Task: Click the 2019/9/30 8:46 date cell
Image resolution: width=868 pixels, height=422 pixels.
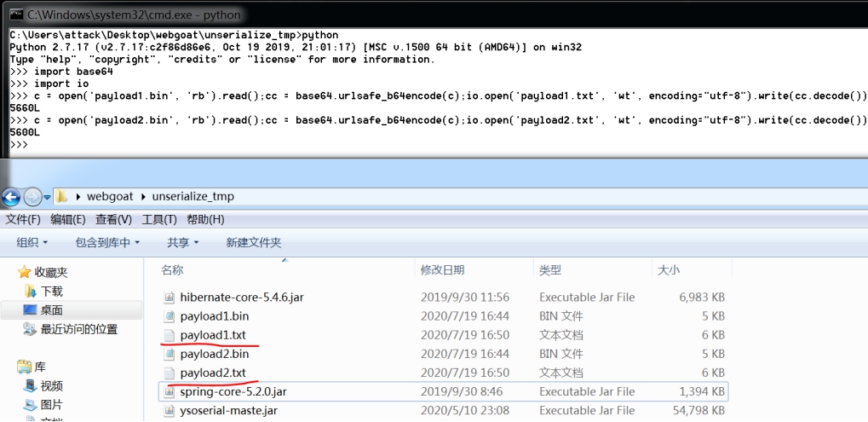Action: pos(461,391)
